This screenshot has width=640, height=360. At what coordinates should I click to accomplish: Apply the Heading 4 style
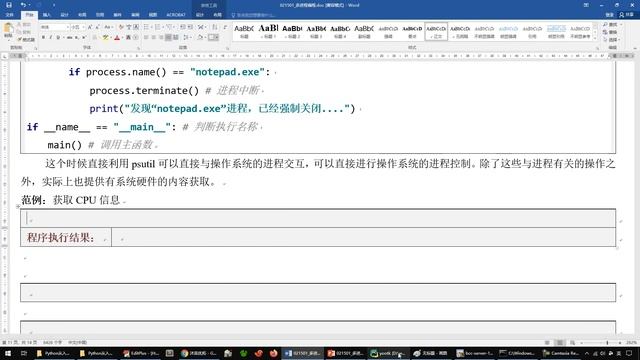click(340, 31)
